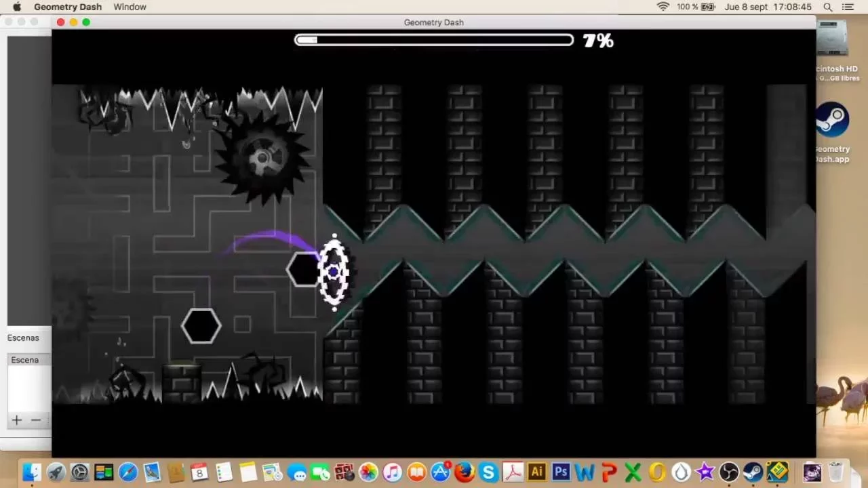Open iTunes from the dock
868x488 pixels.
[x=392, y=472]
